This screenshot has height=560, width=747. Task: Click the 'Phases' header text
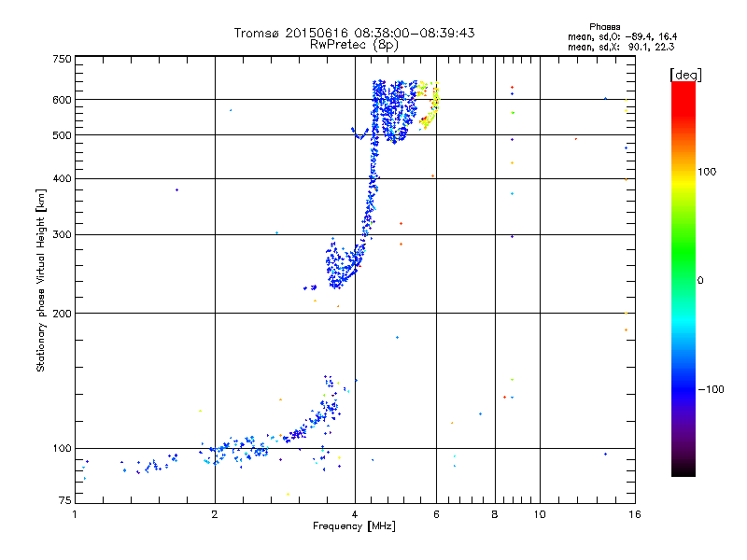pos(604,27)
